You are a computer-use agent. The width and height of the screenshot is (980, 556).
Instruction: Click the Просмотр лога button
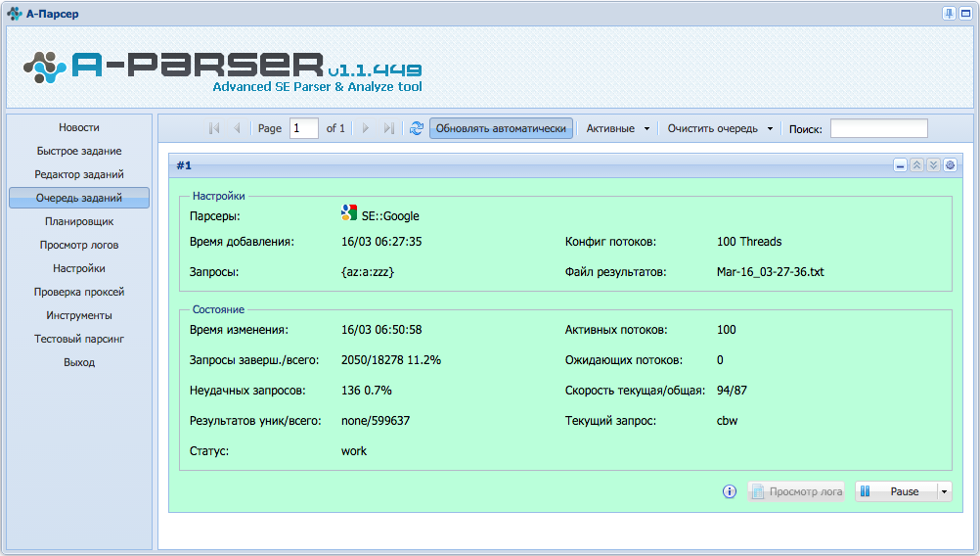pos(796,491)
